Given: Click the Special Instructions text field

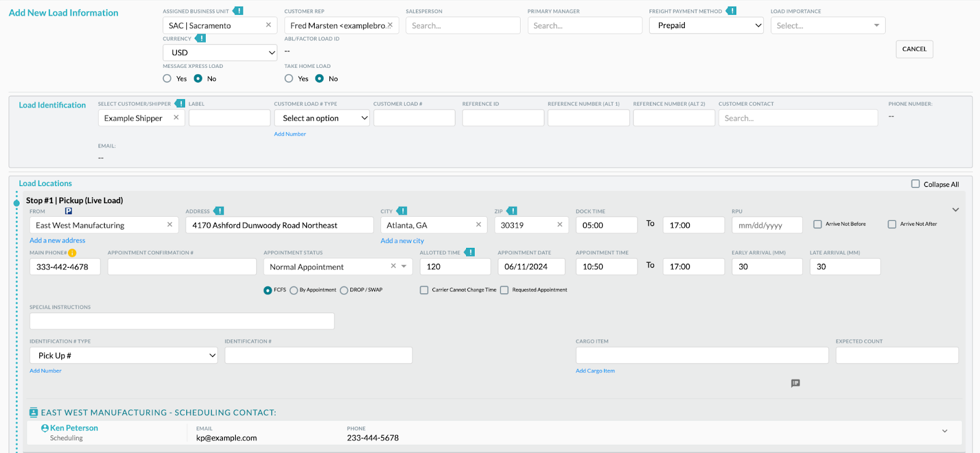Looking at the screenshot, I should coord(182,321).
